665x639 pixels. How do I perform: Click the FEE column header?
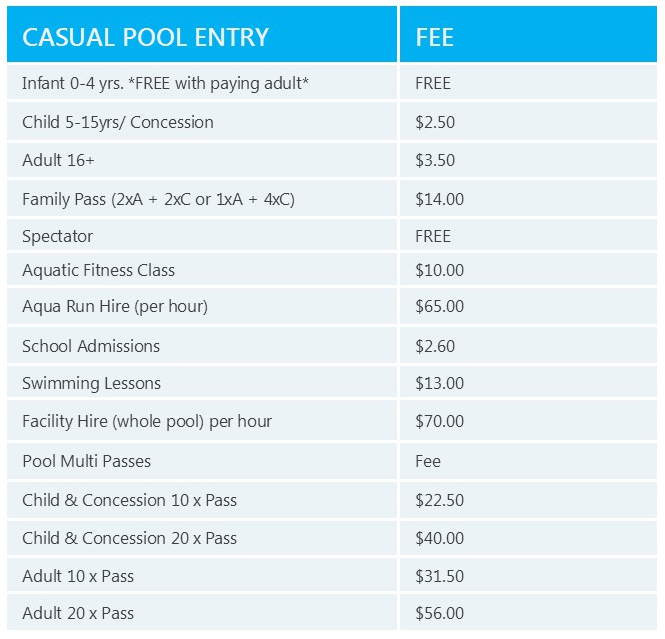pyautogui.click(x=434, y=38)
